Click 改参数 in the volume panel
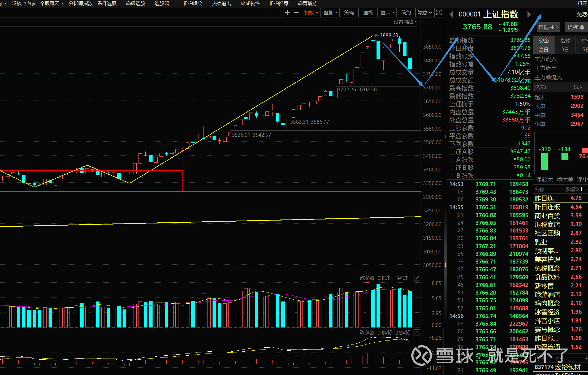 tap(367, 278)
